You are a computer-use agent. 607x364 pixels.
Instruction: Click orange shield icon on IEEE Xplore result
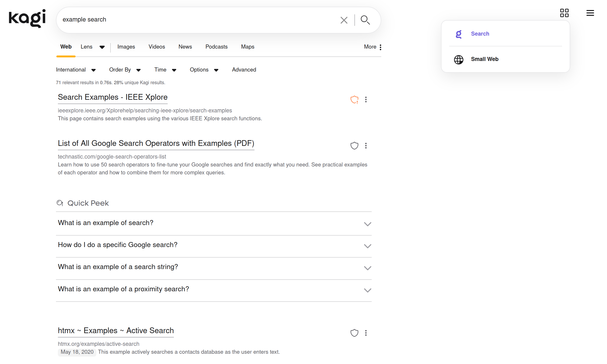(x=354, y=99)
